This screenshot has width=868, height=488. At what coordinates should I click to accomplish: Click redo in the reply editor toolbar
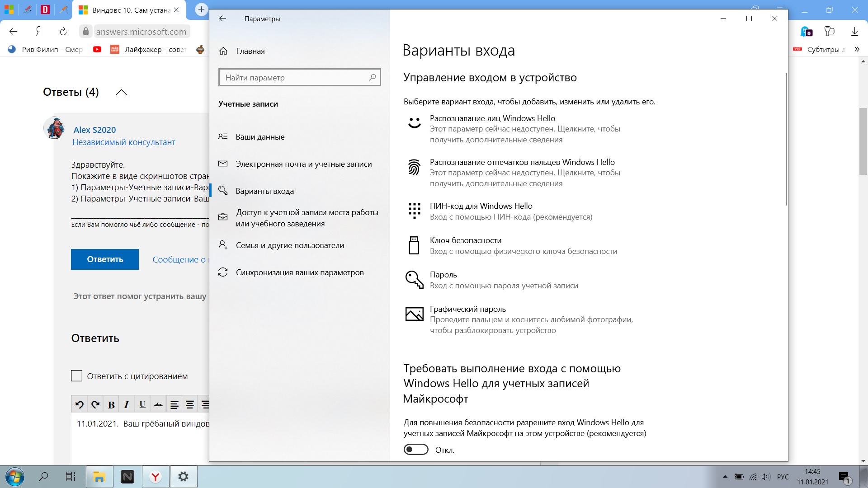point(95,404)
